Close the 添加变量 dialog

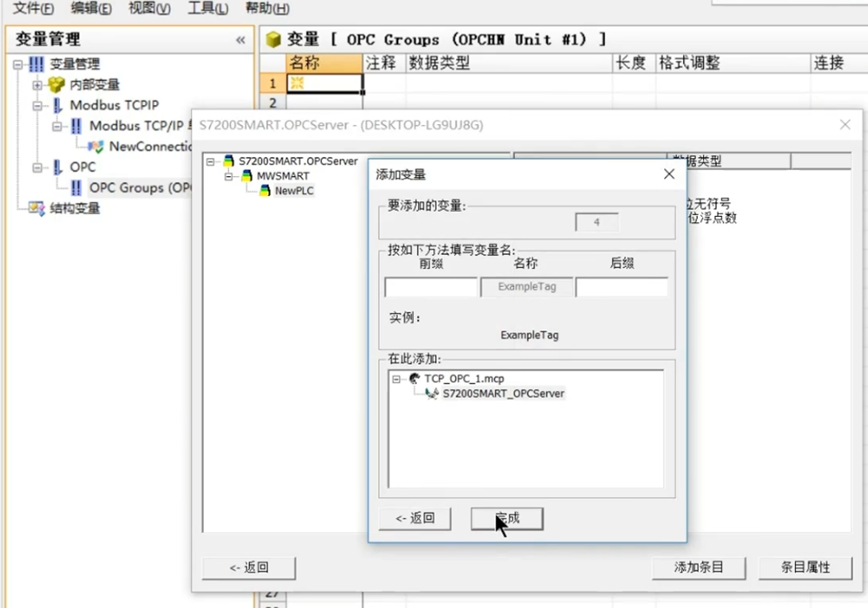point(669,174)
